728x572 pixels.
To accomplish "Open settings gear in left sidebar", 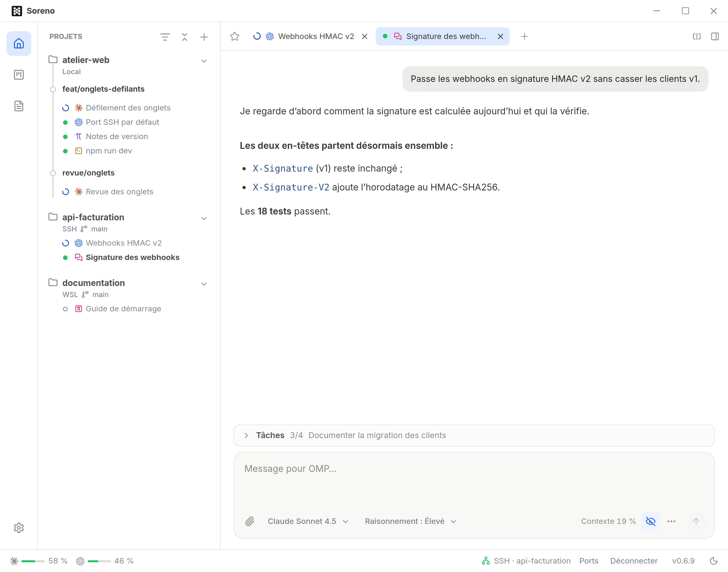I will pyautogui.click(x=19, y=528).
